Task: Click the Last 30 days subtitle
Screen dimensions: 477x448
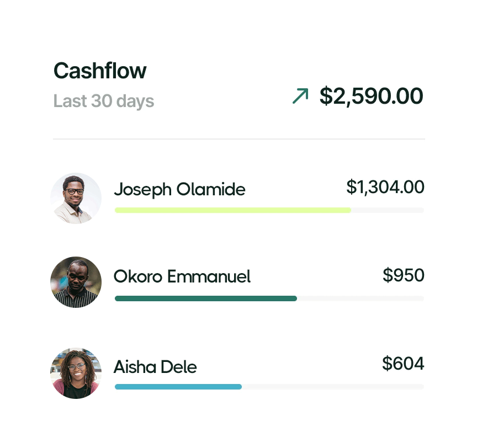Action: tap(104, 101)
